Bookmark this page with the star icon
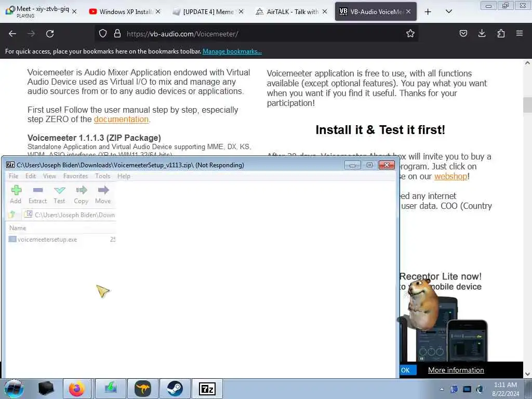The image size is (532, 399). [x=410, y=34]
